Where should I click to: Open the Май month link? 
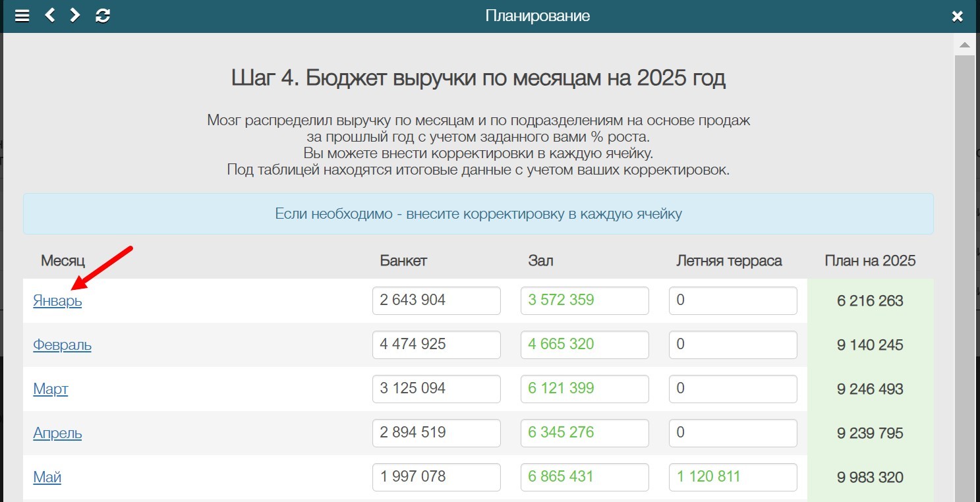pyautogui.click(x=47, y=477)
